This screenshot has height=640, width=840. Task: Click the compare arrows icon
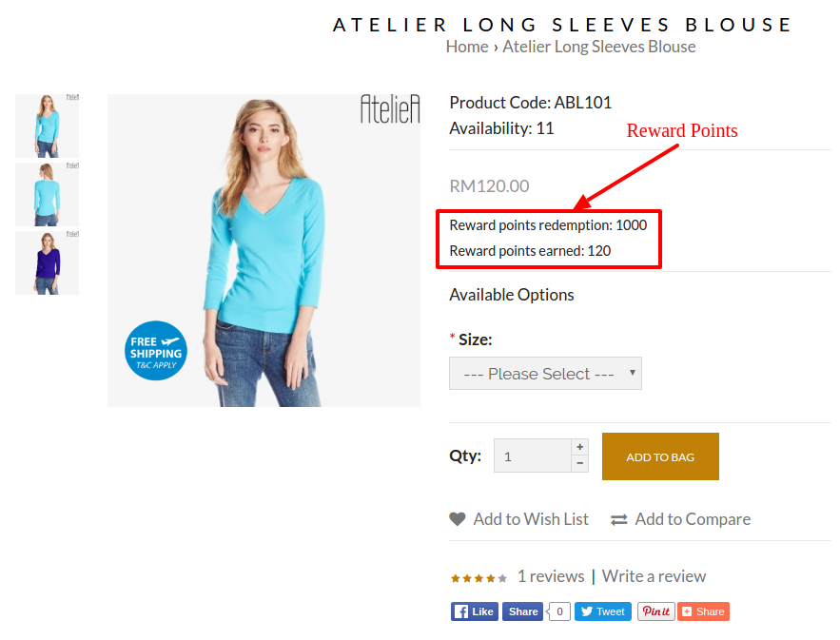618,519
